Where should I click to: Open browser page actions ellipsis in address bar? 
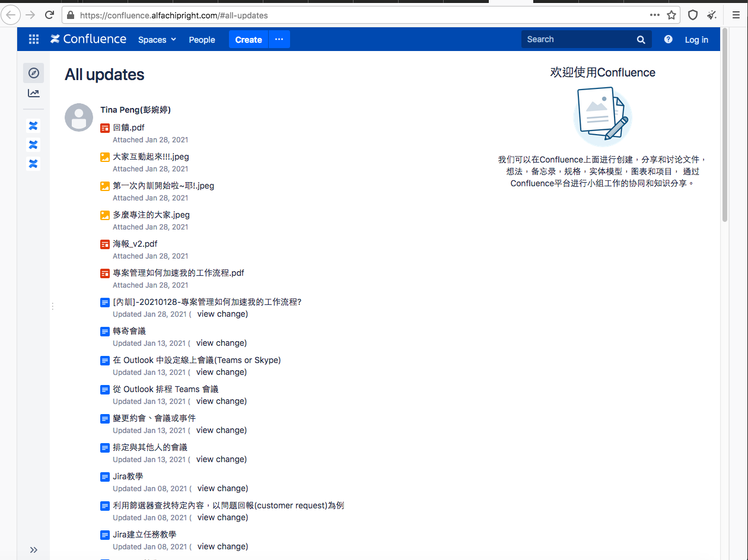tap(654, 15)
